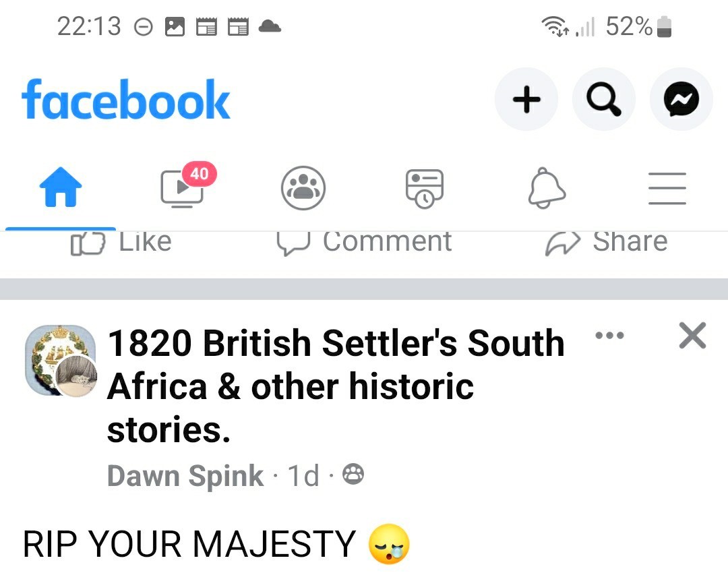This screenshot has width=728, height=577.
Task: Hide the 1820 British Settler's post
Action: 692,335
